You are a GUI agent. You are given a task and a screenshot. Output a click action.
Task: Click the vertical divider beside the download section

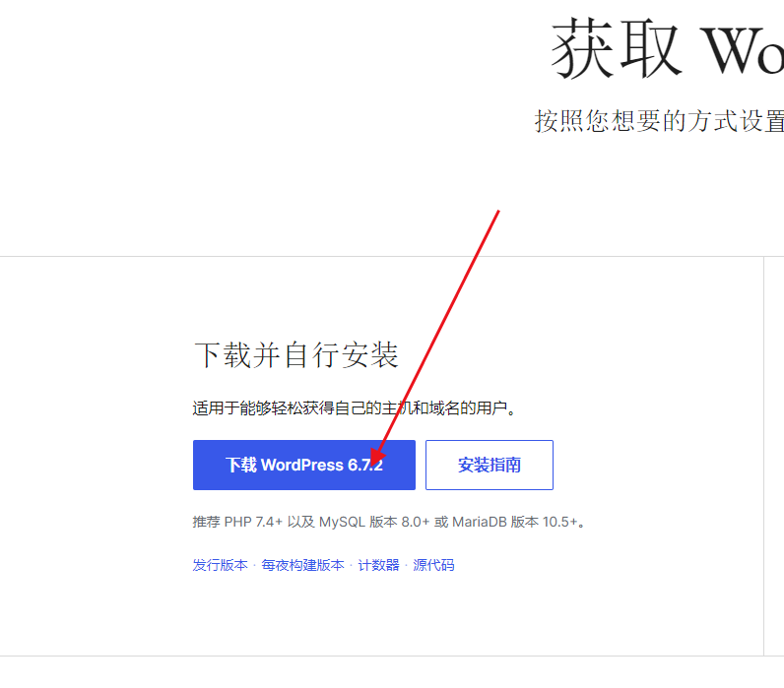point(763,456)
